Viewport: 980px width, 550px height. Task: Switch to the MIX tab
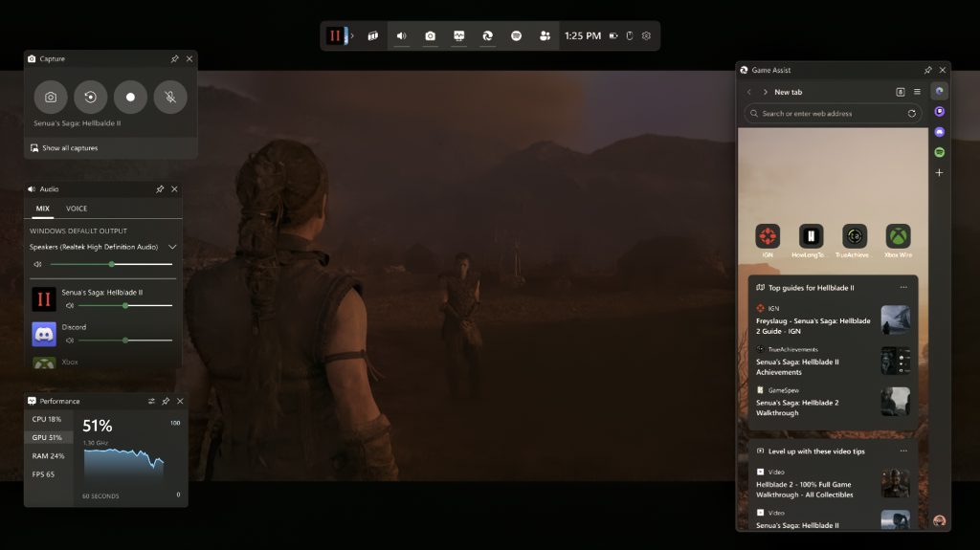click(42, 209)
